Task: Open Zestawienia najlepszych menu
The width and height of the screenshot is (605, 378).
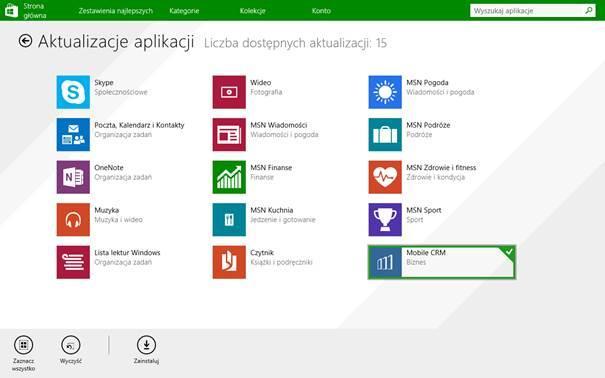Action: [x=116, y=11]
